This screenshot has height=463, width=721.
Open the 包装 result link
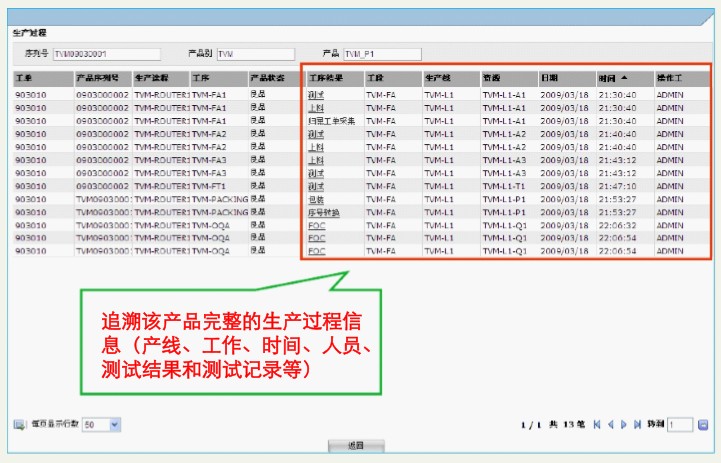316,200
